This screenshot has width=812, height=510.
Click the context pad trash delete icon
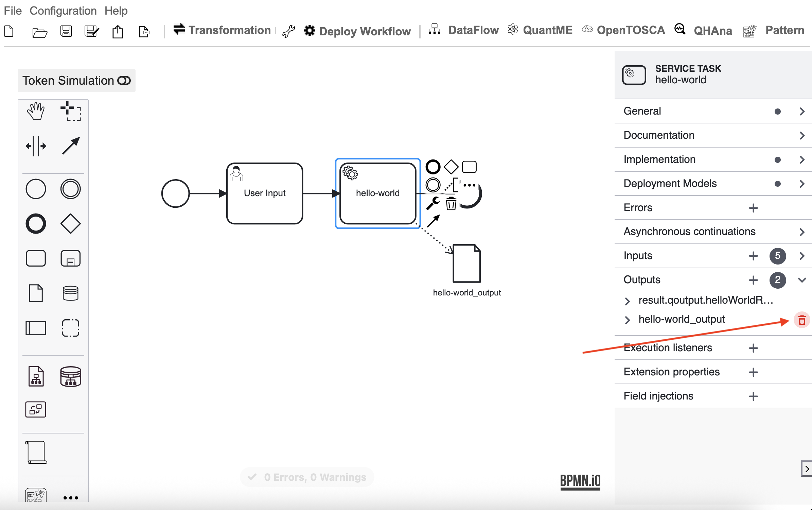tap(451, 204)
